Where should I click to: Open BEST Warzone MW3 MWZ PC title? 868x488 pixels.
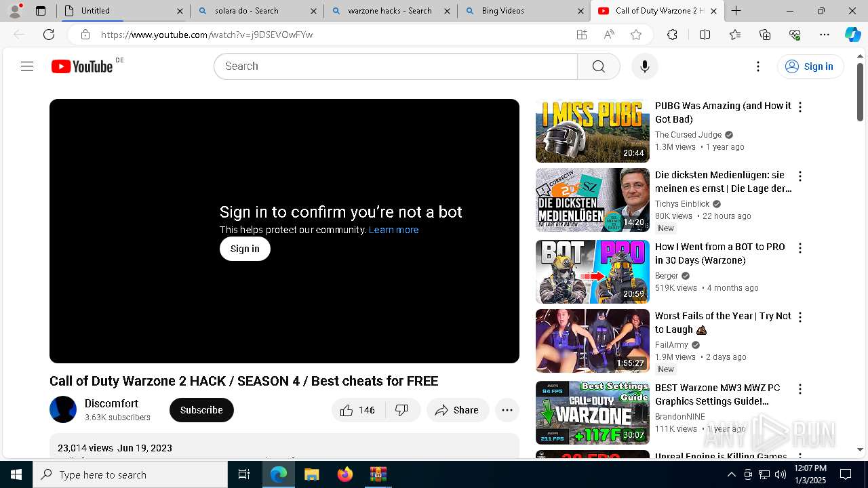point(717,394)
